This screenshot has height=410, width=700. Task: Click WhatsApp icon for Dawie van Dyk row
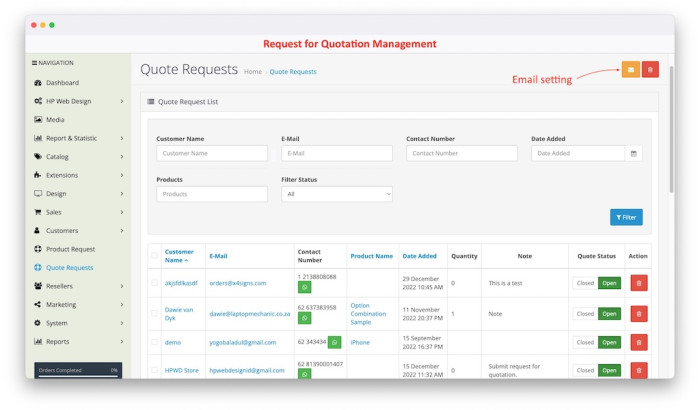click(x=304, y=318)
